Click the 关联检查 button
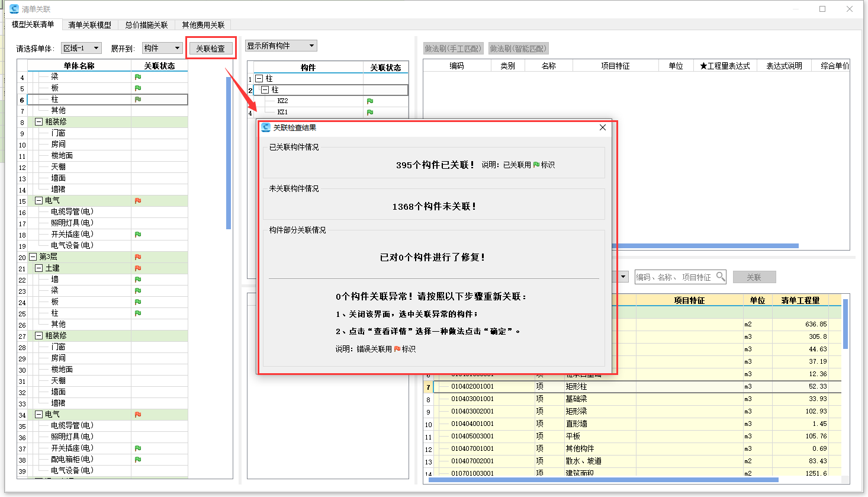Screen dimensions: 868x497 click(x=211, y=49)
